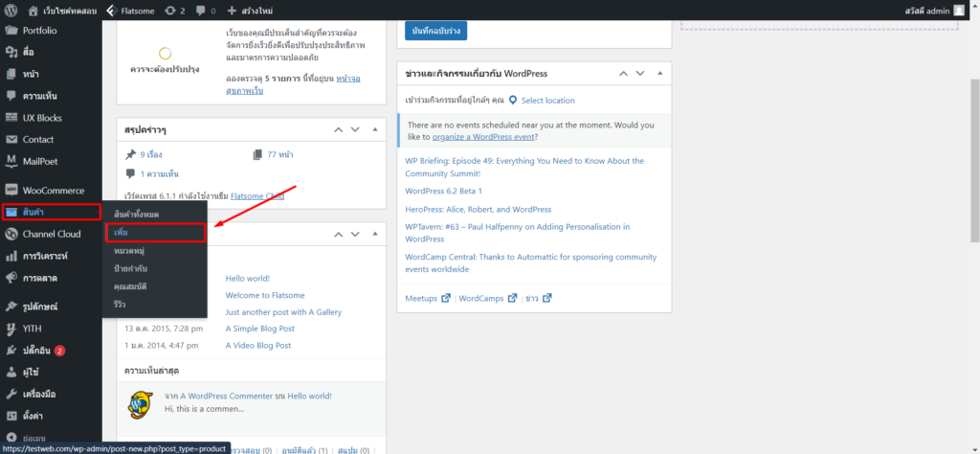Image resolution: width=980 pixels, height=454 pixels.
Task: Toggle collapse of สรุปคร่าวๆ panel
Action: 375,129
